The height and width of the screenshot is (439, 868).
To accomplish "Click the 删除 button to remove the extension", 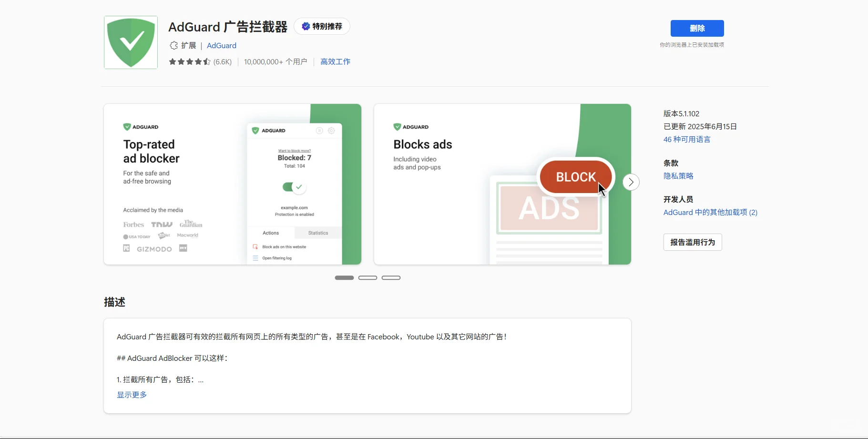I will [x=696, y=28].
